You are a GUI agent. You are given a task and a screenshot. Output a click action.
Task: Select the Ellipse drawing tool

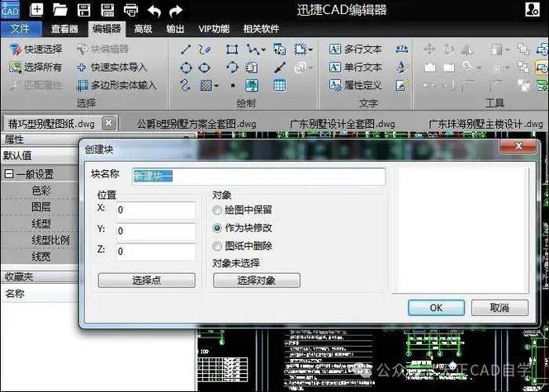[x=205, y=67]
